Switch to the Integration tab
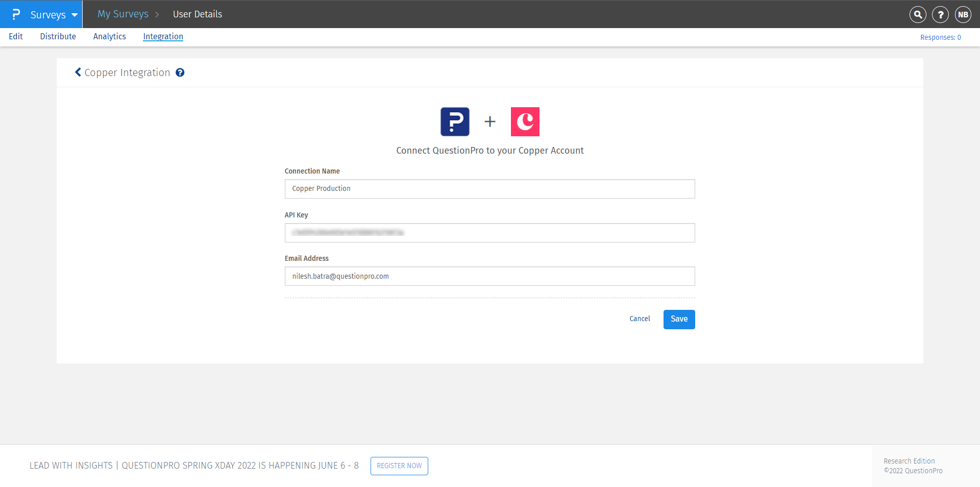Viewport: 980px width, 487px height. tap(163, 36)
